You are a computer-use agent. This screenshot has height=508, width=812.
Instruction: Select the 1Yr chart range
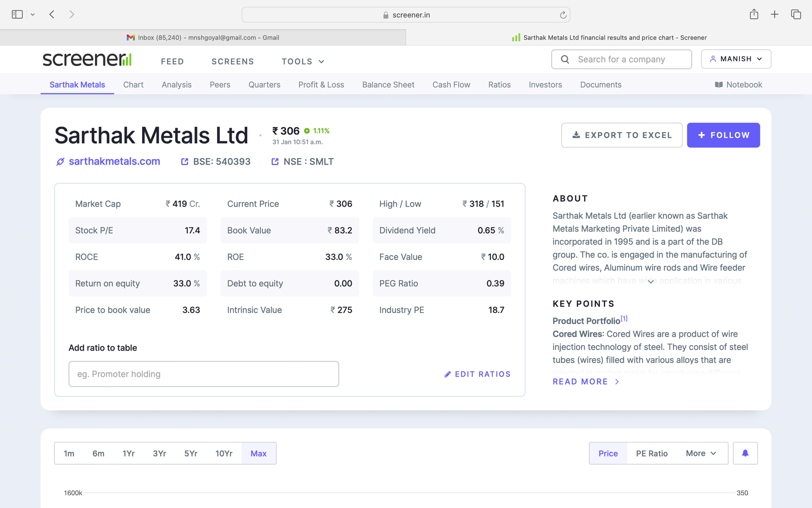[x=128, y=453]
